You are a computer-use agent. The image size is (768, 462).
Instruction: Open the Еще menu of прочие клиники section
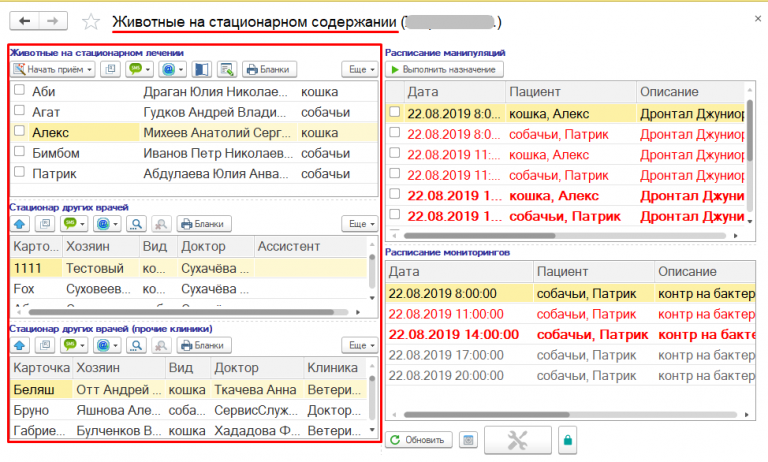point(360,345)
